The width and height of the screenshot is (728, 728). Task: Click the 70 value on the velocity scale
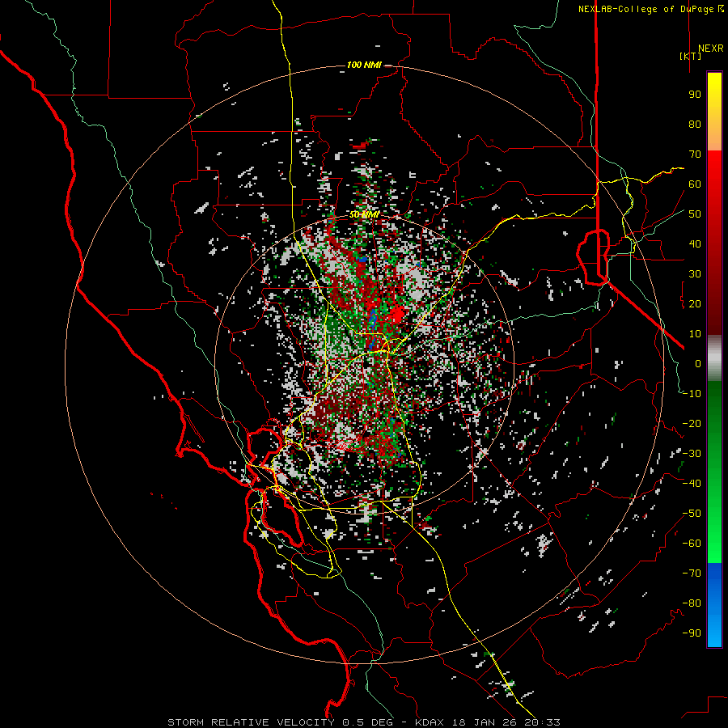695,154
